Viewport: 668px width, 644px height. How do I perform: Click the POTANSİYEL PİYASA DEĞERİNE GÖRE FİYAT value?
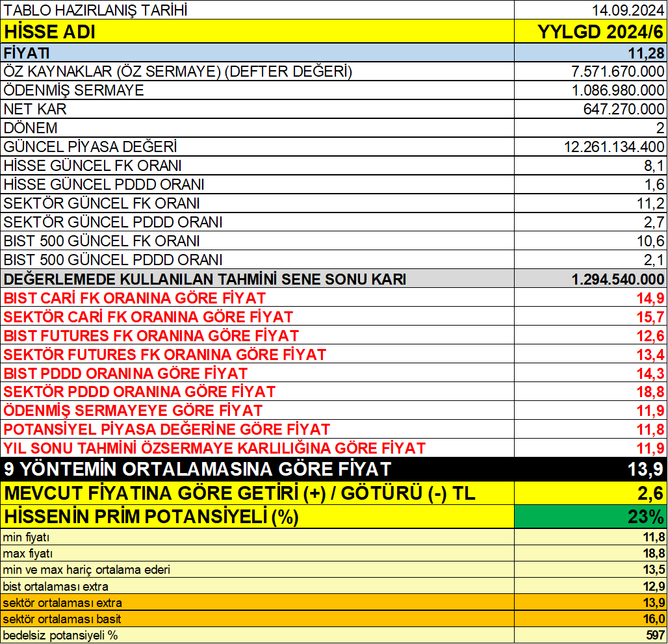pyautogui.click(x=650, y=430)
